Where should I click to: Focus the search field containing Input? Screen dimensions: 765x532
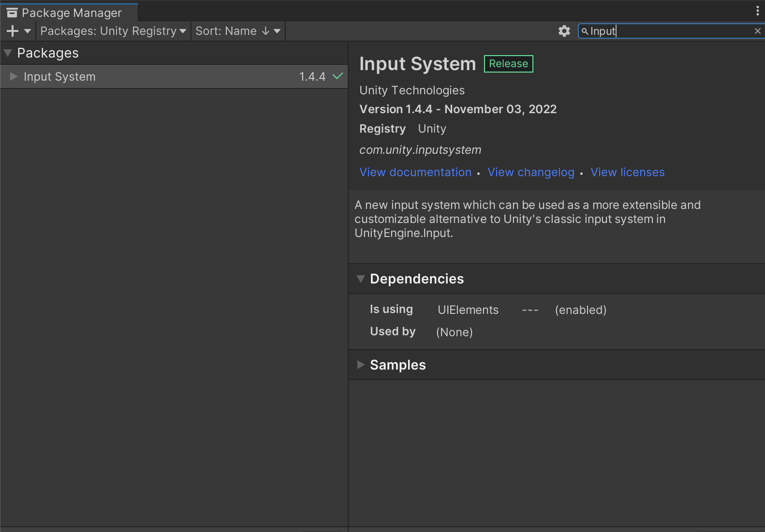tap(670, 31)
